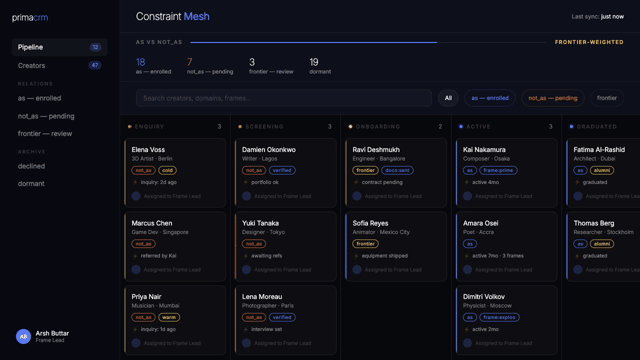The image size is (640, 360).
Task: Click the 3 frontier — review stat
Action: tap(271, 66)
